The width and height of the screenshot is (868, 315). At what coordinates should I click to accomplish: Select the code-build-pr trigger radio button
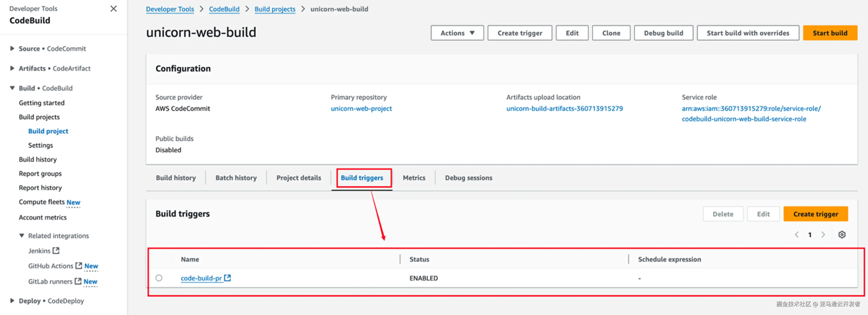click(159, 278)
